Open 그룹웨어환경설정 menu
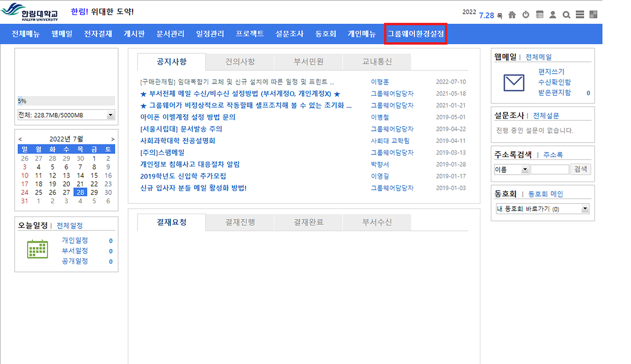The image size is (631, 364). [x=415, y=34]
